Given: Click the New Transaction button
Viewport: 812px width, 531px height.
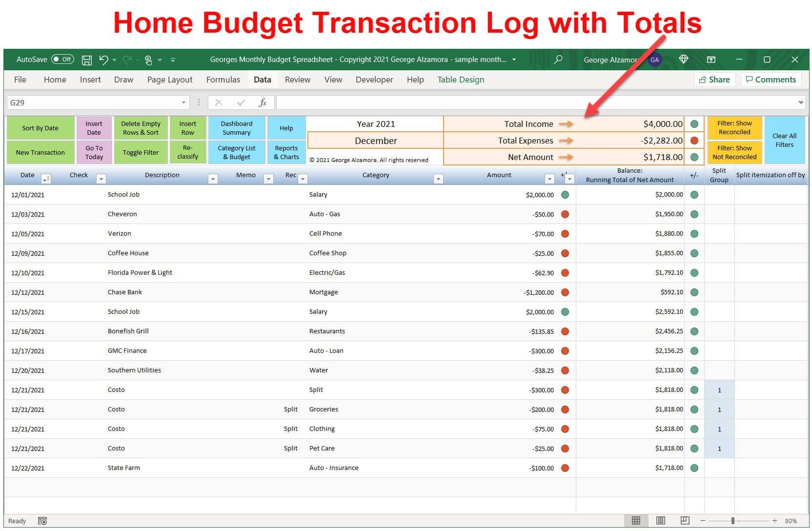Looking at the screenshot, I should click(41, 152).
